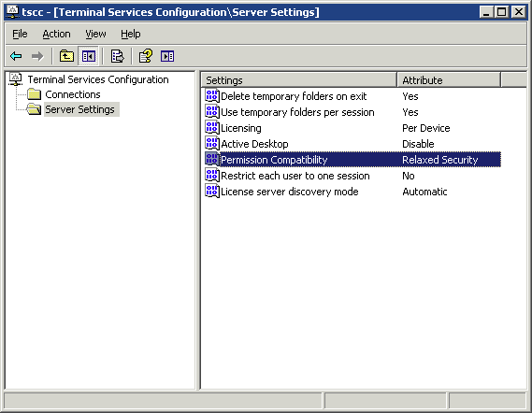Sort by the Attribute column header
This screenshot has height=413, width=532.
click(449, 80)
